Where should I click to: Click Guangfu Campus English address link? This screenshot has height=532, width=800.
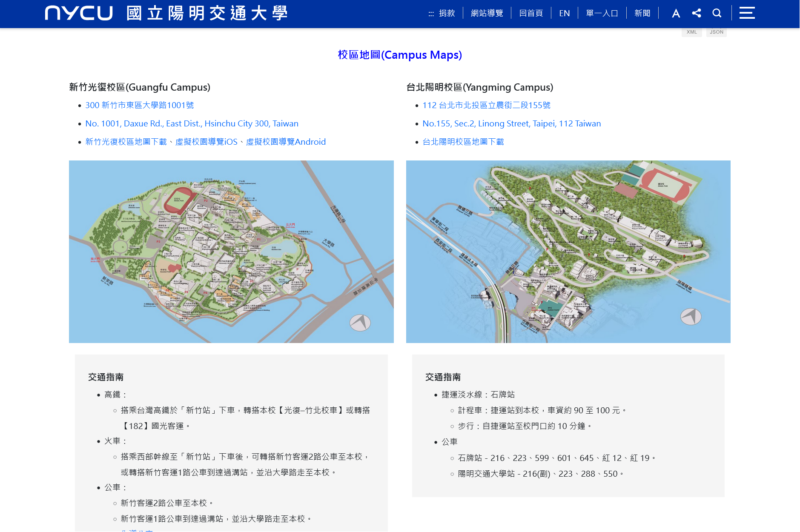192,123
